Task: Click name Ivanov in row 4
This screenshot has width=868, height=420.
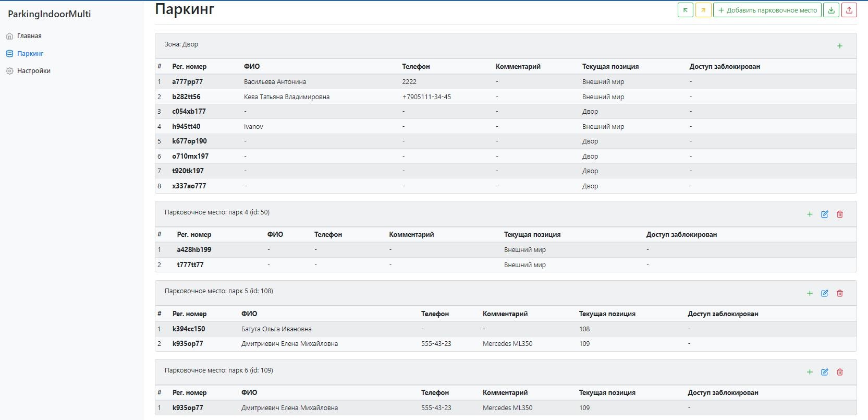Action: [253, 127]
